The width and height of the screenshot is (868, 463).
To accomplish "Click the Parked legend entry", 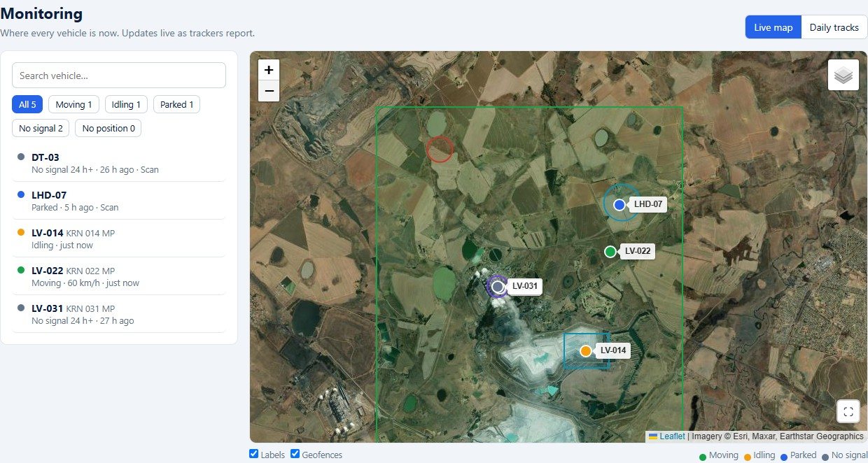I will pos(798,455).
